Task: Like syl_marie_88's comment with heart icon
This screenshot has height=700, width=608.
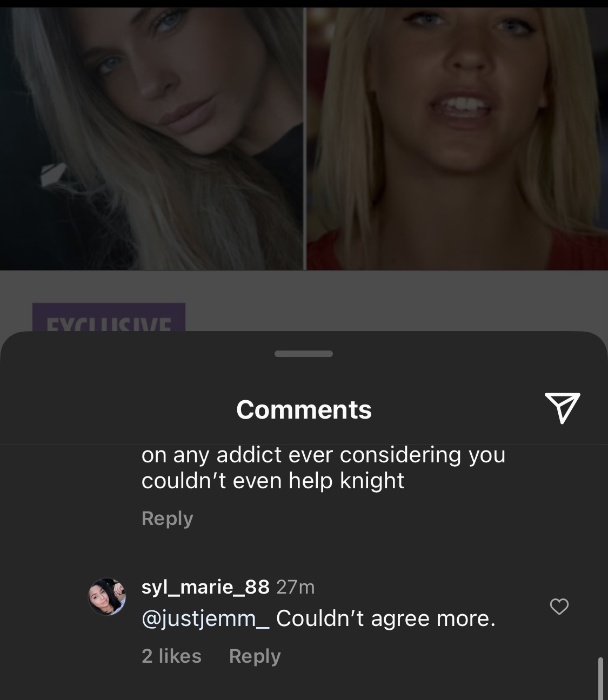Action: 559,607
